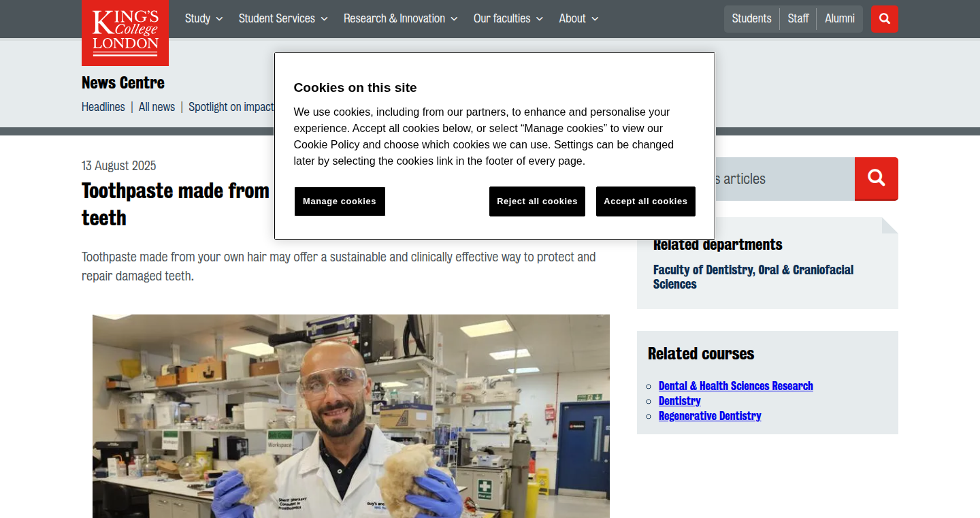Open the Study menu label

click(x=197, y=18)
